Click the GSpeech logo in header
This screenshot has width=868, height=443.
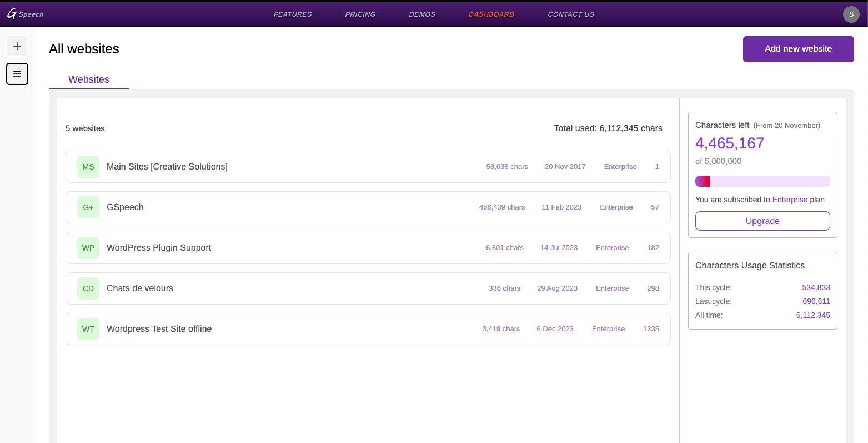(x=25, y=14)
